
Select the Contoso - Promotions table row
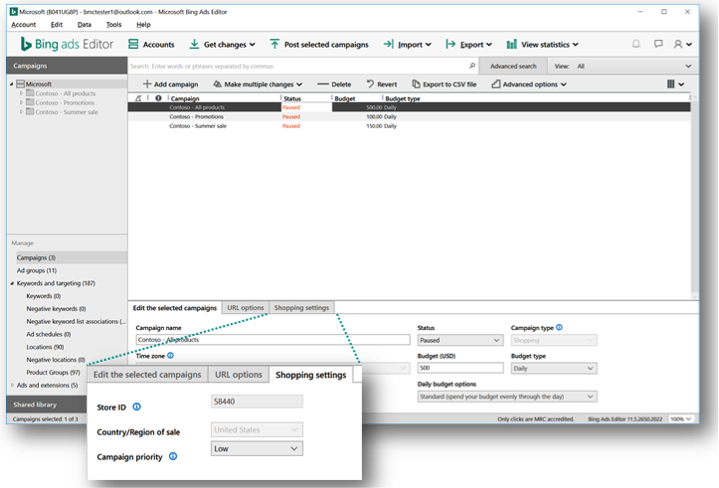(409, 116)
